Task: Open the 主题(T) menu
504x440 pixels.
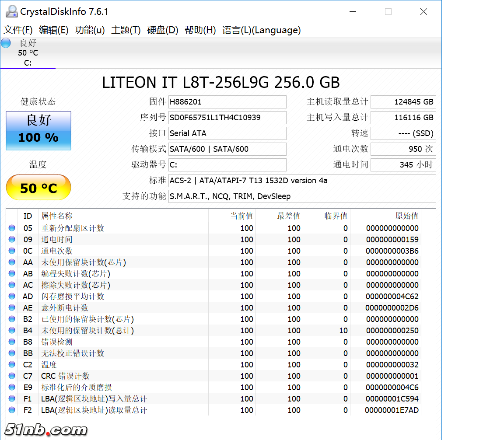Action: pos(126,30)
